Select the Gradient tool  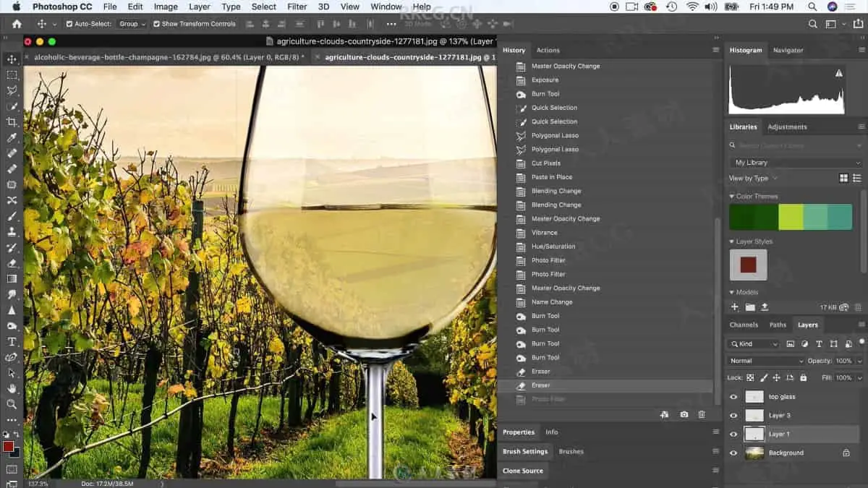12,279
